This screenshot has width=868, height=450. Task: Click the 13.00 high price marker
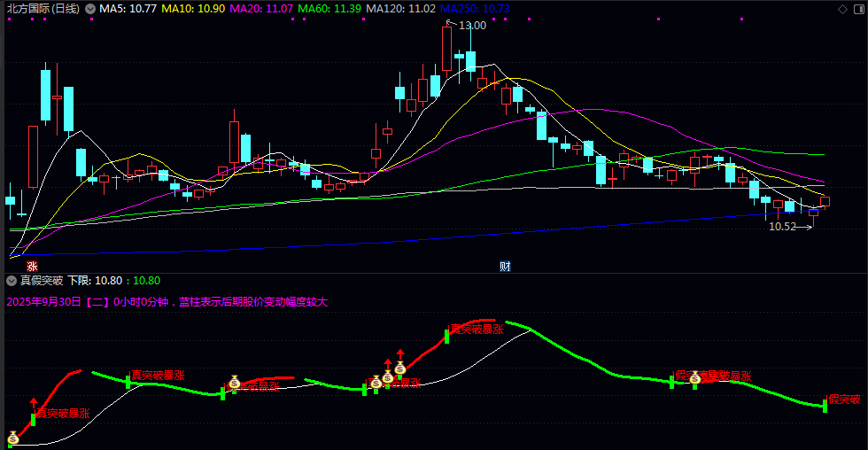[x=472, y=26]
